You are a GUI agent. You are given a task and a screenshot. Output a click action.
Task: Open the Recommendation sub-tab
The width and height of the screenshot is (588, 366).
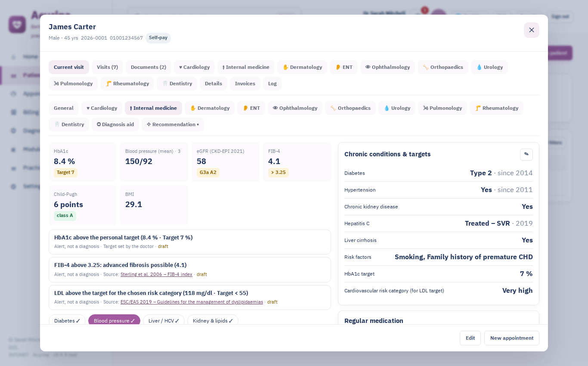pos(173,124)
